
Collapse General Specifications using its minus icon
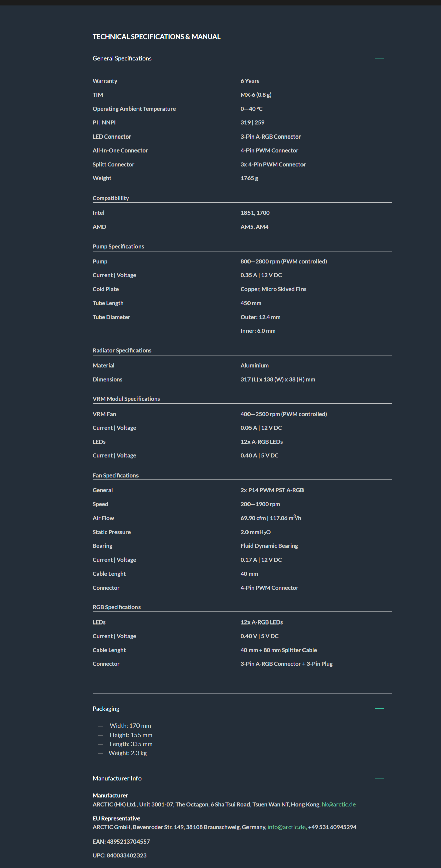379,58
